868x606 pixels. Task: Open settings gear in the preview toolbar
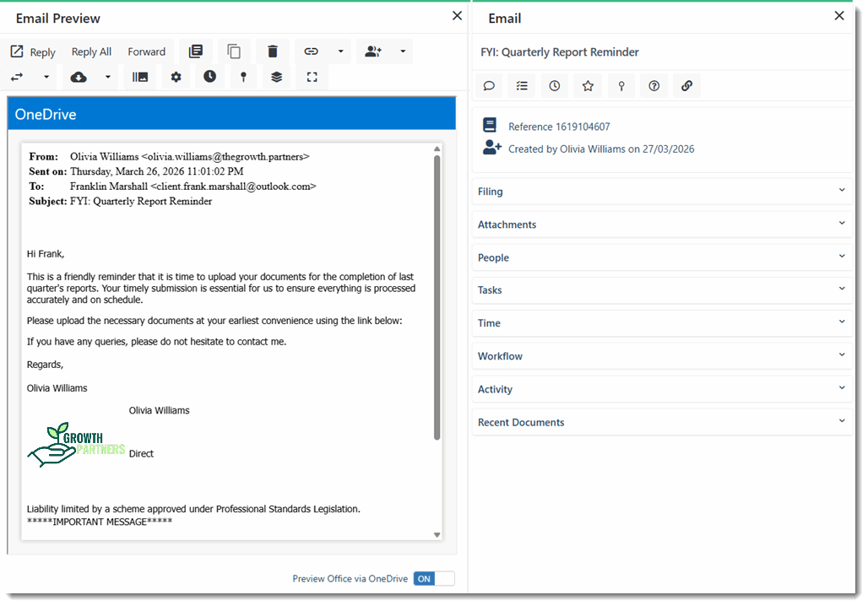pos(176,77)
